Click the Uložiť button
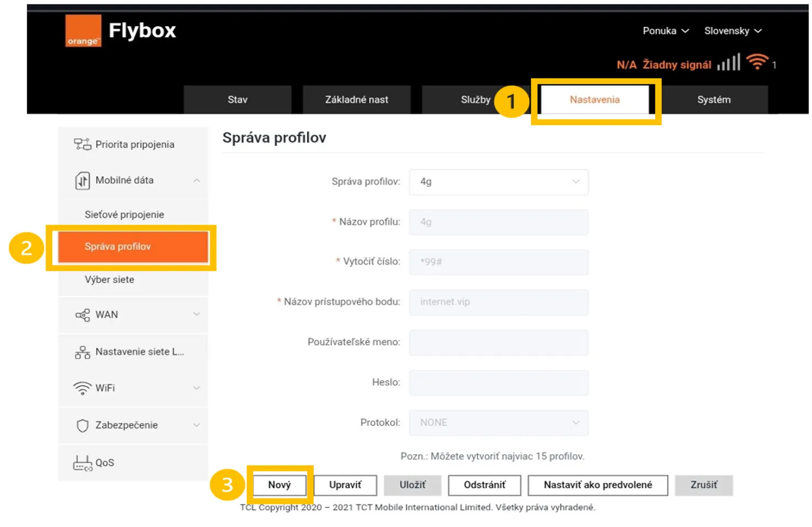 pyautogui.click(x=412, y=485)
